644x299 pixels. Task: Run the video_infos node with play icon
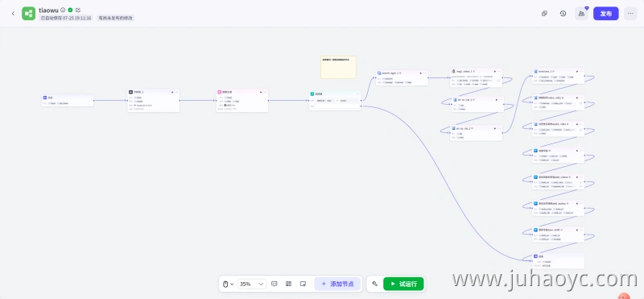577,98
